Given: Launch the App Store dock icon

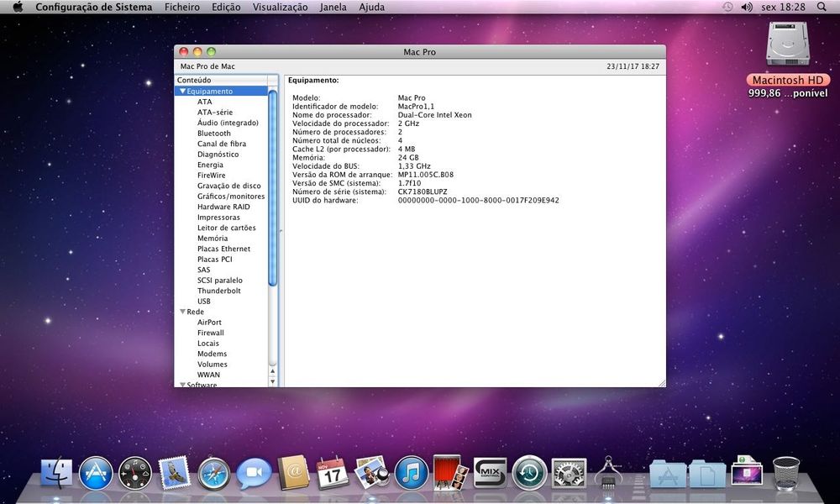Looking at the screenshot, I should 96,474.
